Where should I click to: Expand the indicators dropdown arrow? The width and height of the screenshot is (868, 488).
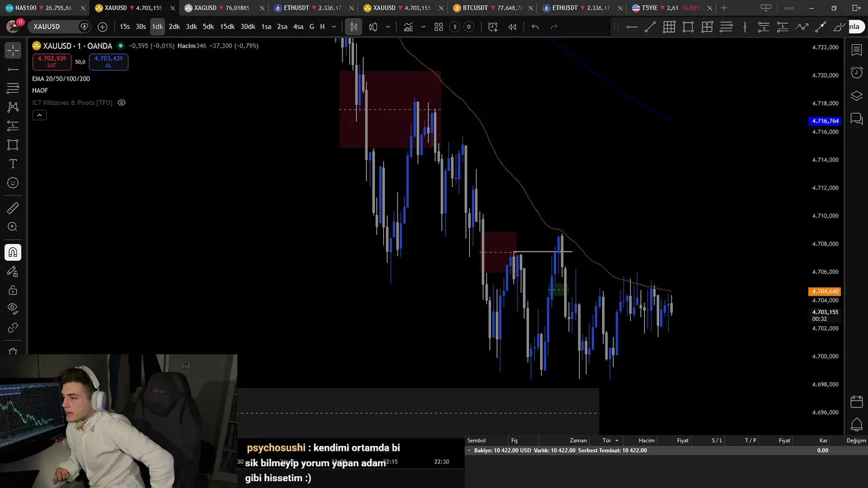(x=423, y=26)
